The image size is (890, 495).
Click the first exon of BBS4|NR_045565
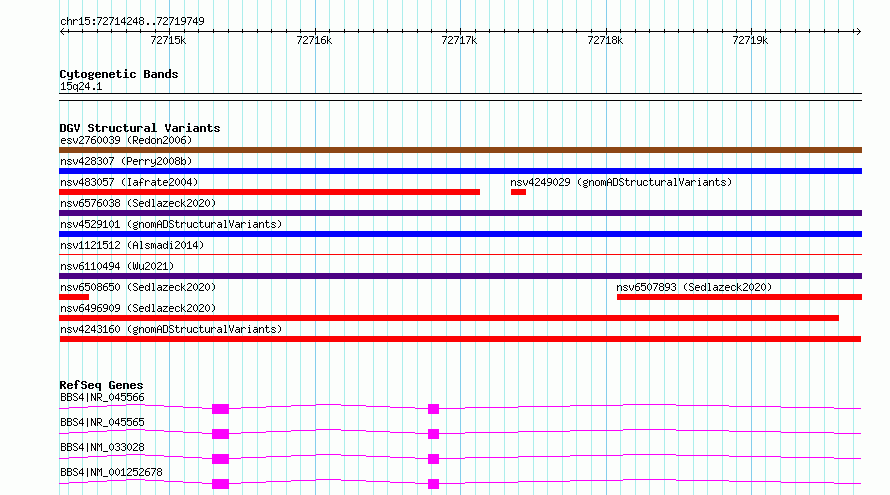tap(220, 434)
